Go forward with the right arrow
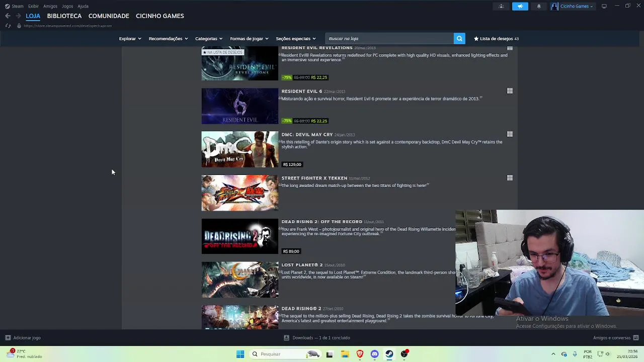The width and height of the screenshot is (644, 362). pos(18,16)
